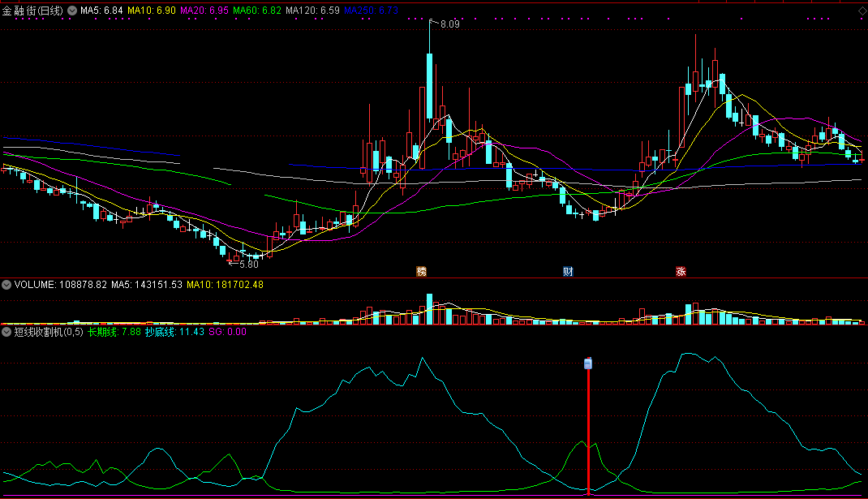Click the 抄底线: 11.43 label
The width and height of the screenshot is (868, 499).
coord(174,332)
